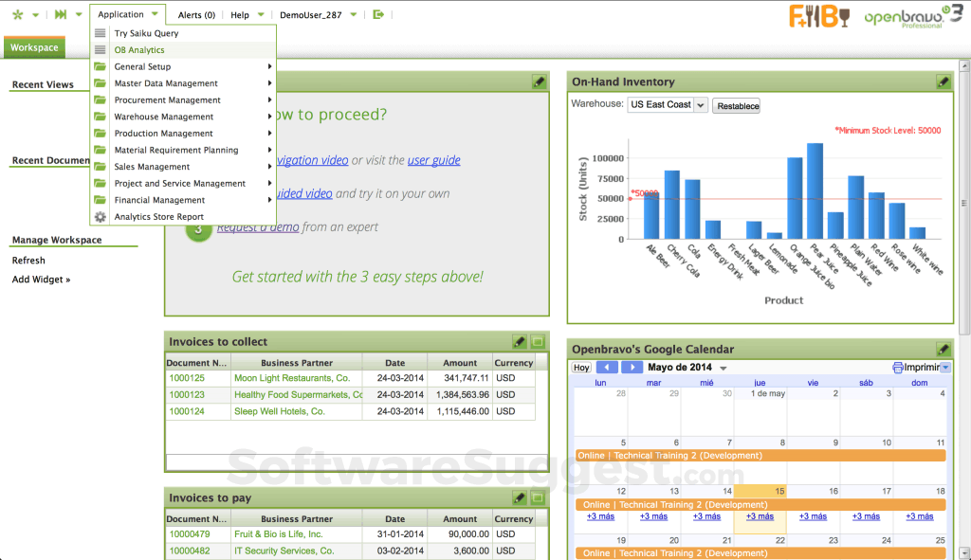This screenshot has height=560, width=971.
Task: Open the user guide link
Action: (433, 160)
